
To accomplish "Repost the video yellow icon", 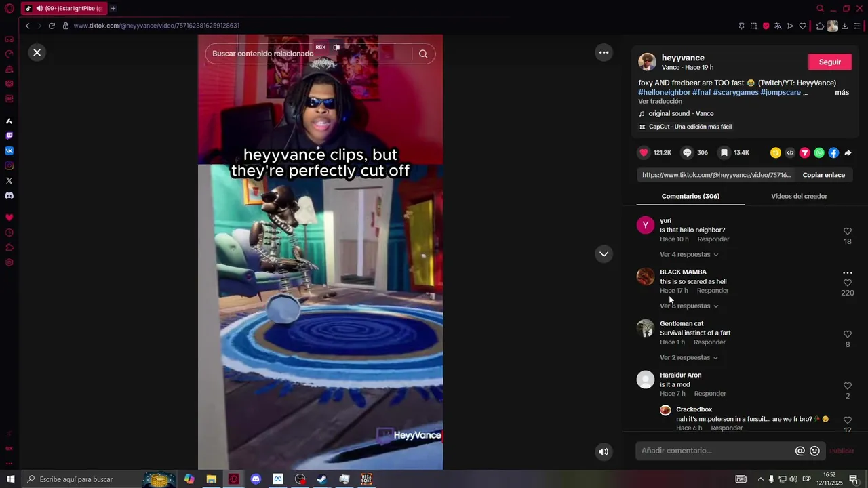I will click(776, 153).
